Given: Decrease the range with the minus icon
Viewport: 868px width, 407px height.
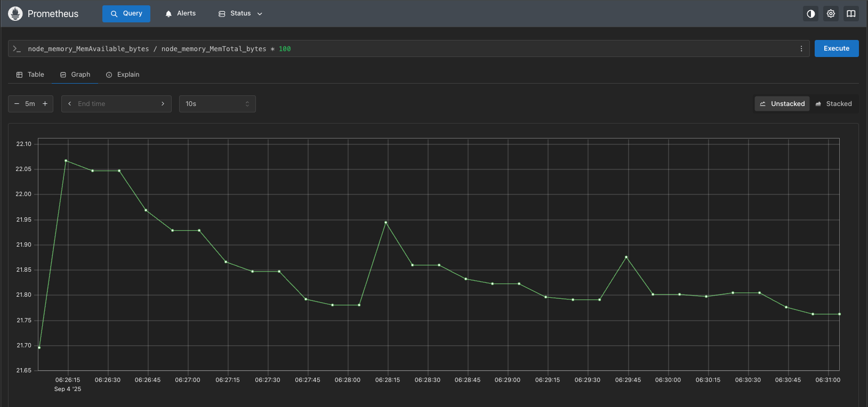Looking at the screenshot, I should (17, 104).
